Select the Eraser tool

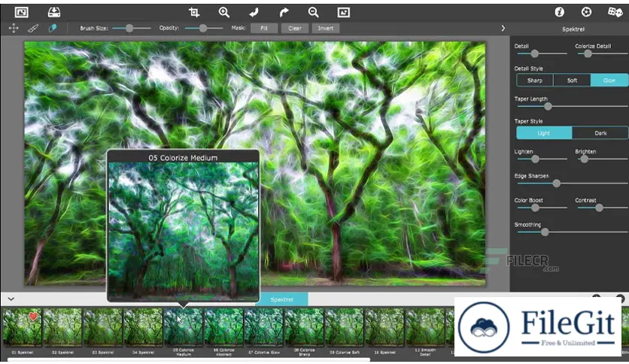[53, 28]
